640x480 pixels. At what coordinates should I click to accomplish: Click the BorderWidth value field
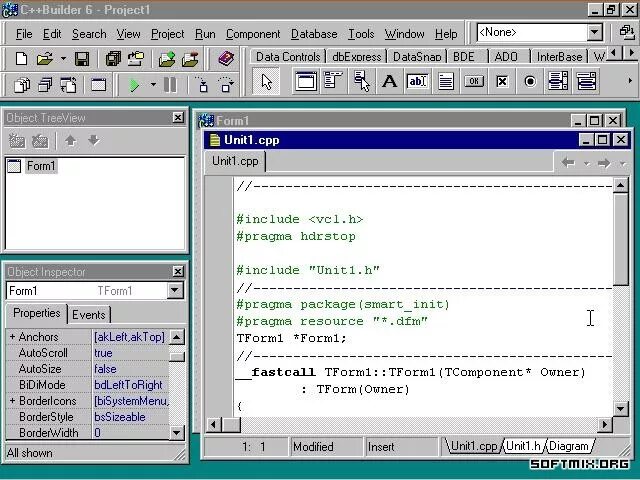pyautogui.click(x=131, y=432)
